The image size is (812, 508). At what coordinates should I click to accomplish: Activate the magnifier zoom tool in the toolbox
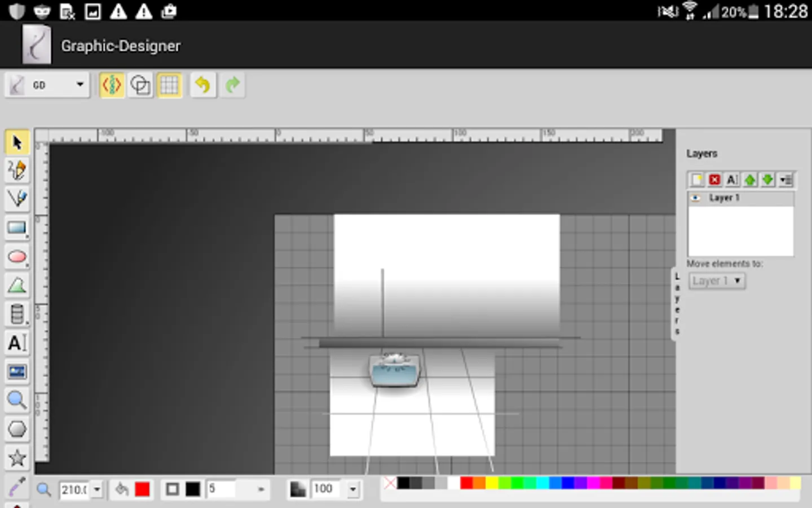pos(17,401)
